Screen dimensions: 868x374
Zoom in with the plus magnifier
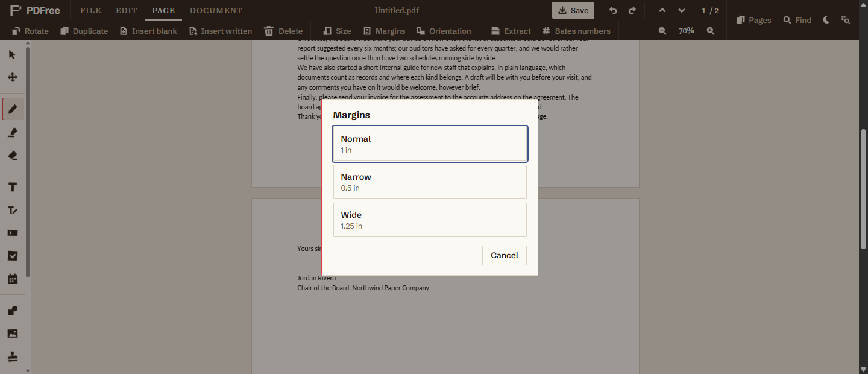point(711,31)
